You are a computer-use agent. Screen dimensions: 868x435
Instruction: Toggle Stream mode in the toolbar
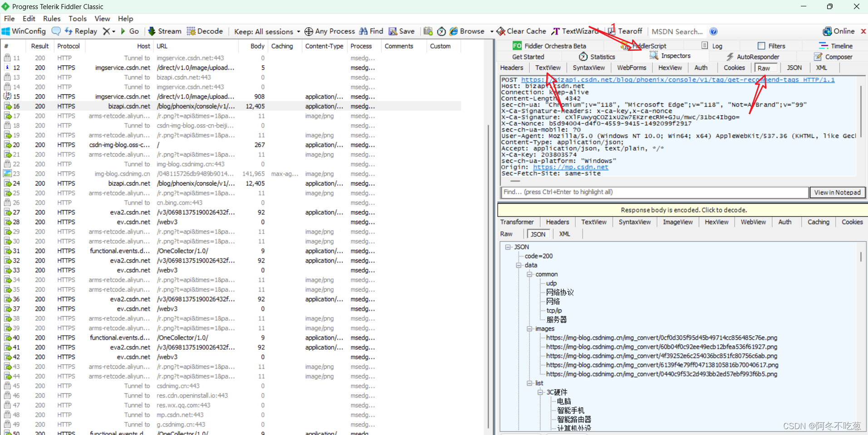pos(165,31)
